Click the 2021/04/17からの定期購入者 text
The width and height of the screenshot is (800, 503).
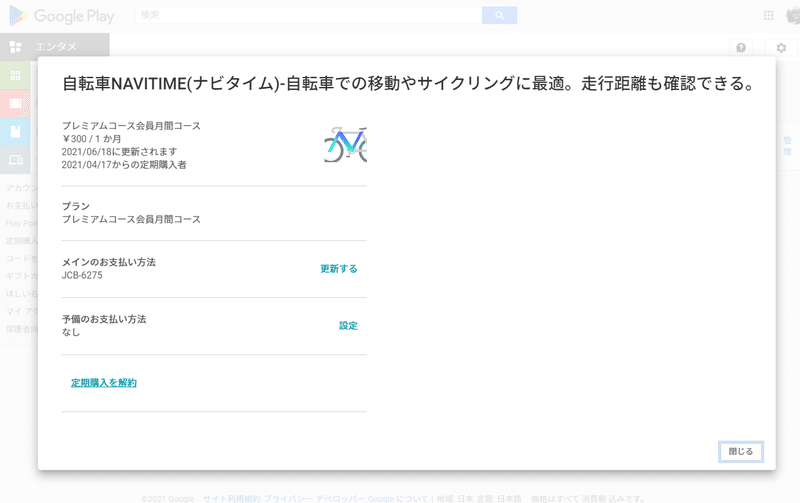pos(124,165)
